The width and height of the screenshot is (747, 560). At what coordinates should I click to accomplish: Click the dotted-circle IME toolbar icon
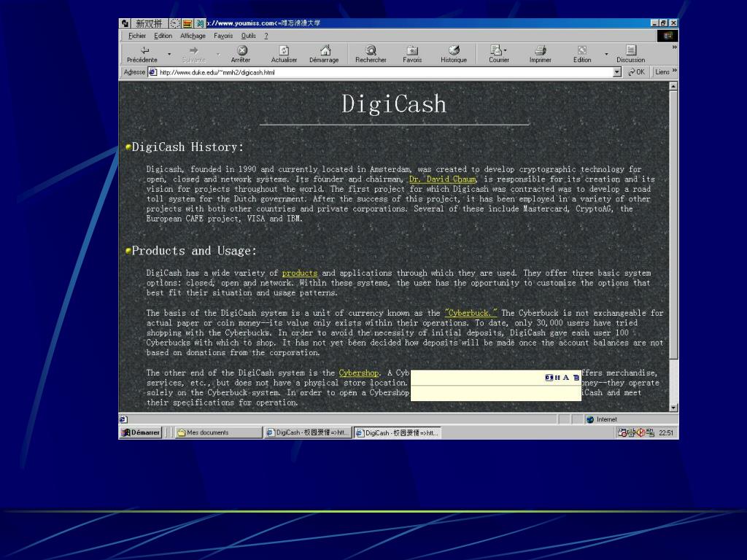click(175, 23)
